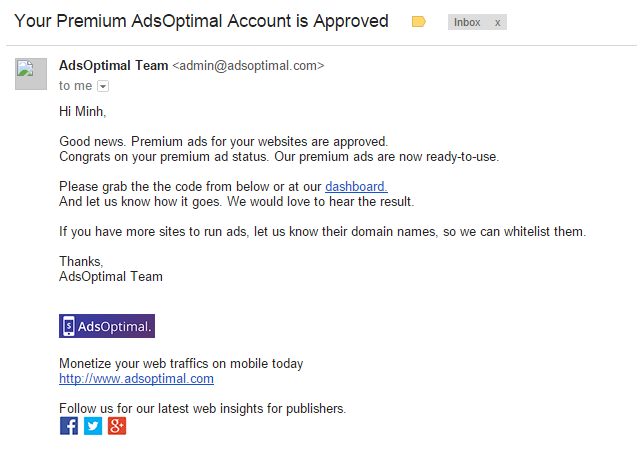This screenshot has width=637, height=449.
Task: Open the dashboard link
Action: tap(356, 186)
